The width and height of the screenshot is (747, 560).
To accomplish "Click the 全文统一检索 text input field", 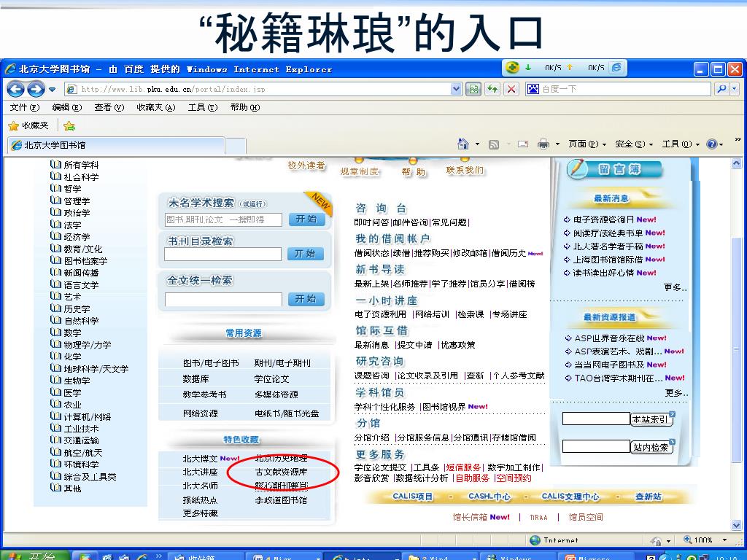I will coord(223,300).
